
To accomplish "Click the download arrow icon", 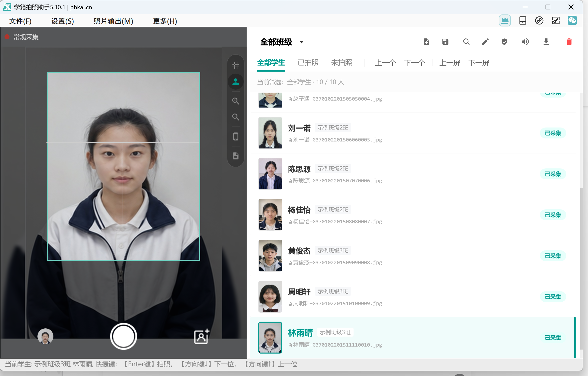I will [x=546, y=42].
